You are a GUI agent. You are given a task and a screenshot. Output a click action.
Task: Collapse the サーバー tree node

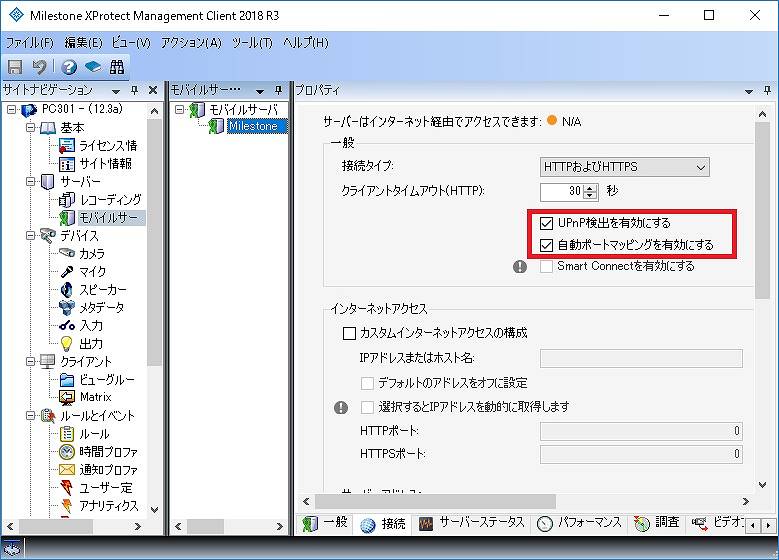pyautogui.click(x=30, y=181)
